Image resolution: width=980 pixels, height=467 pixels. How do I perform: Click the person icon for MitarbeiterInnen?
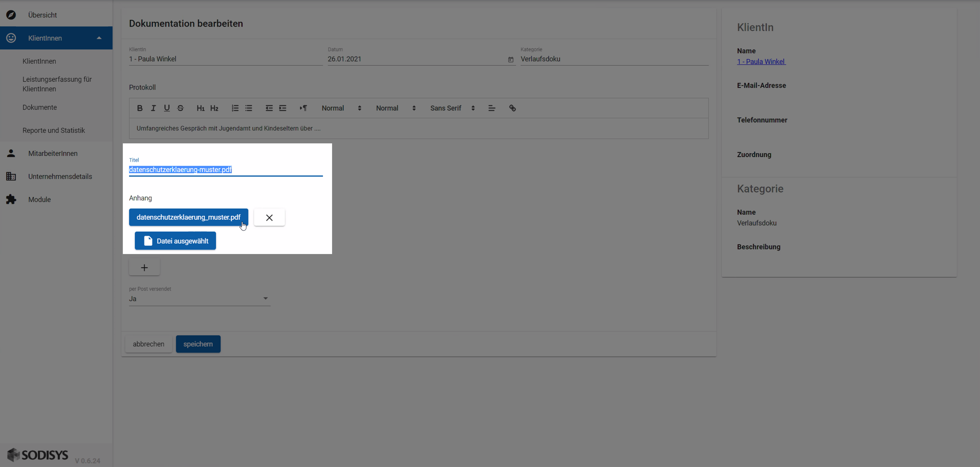pos(11,153)
